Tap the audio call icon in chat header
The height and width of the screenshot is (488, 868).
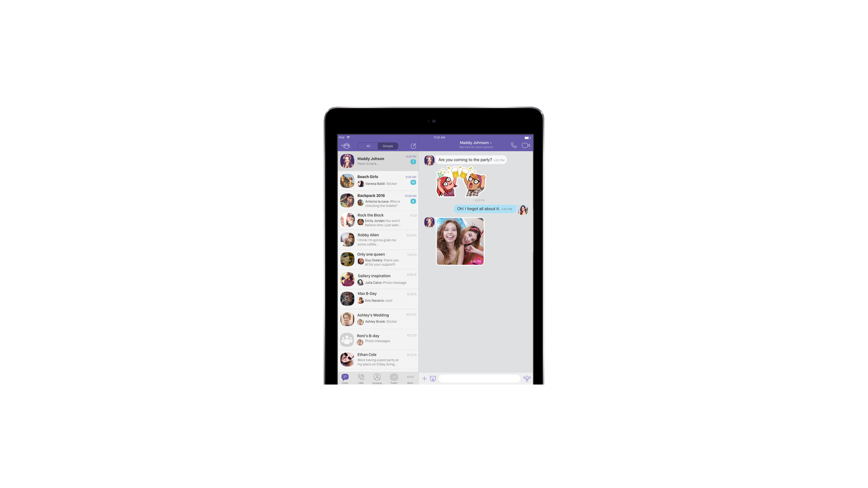pos(513,145)
